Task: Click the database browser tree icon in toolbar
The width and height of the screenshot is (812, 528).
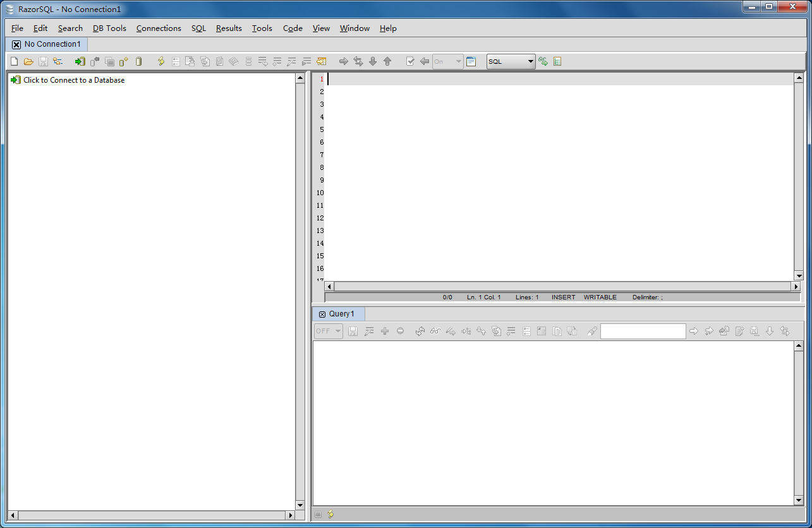Action: coord(58,61)
